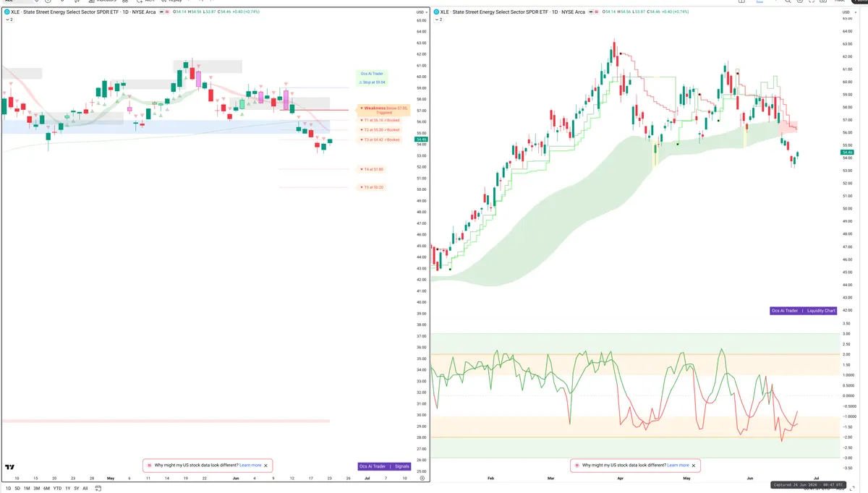Select the 1M time range
Image resolution: width=868 pixels, height=493 pixels.
click(27, 488)
